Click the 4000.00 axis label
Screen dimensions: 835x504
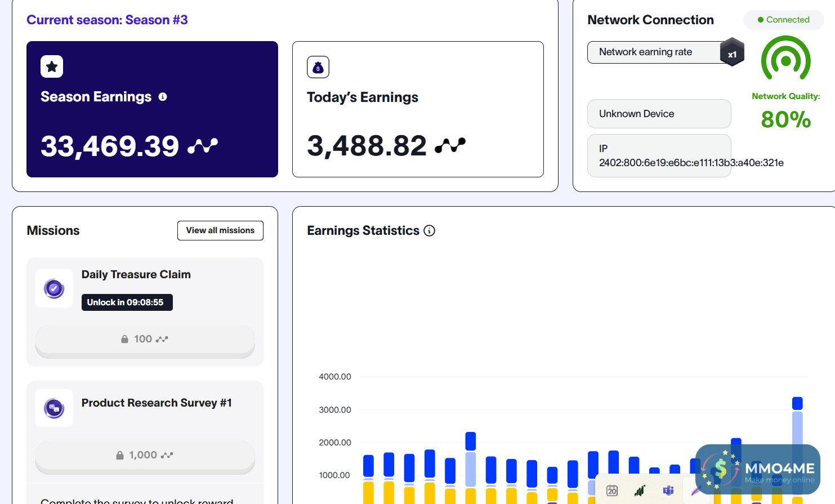[x=335, y=377]
